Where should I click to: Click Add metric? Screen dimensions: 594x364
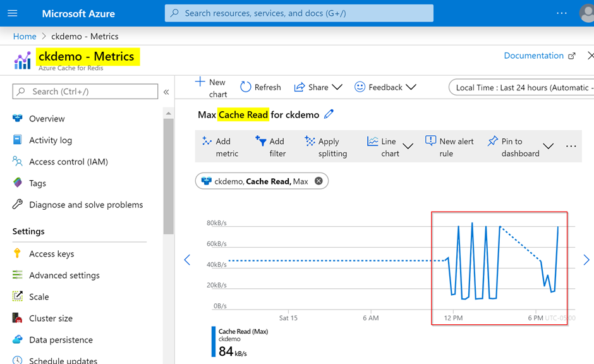point(221,147)
